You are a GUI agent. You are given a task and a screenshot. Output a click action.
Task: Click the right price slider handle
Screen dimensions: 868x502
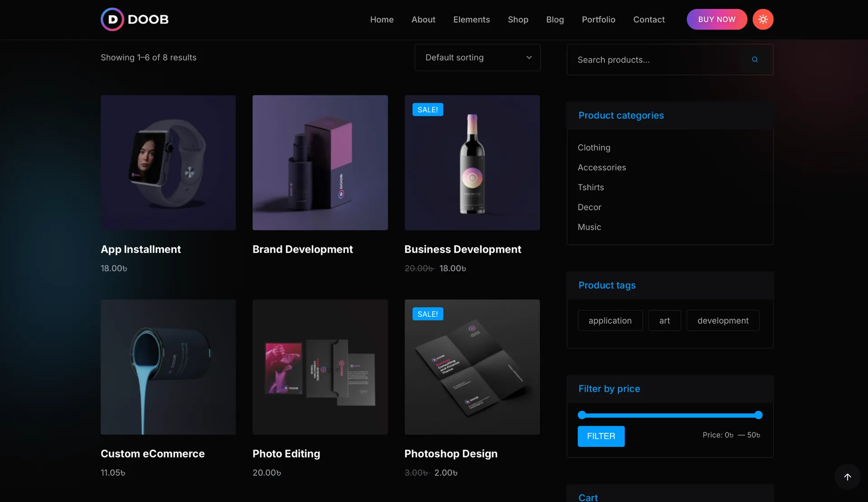pyautogui.click(x=759, y=415)
